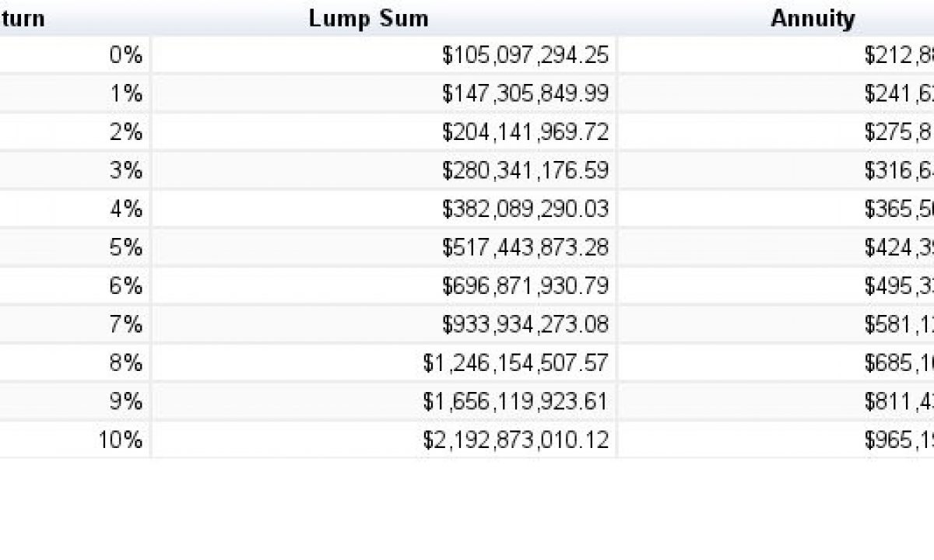Click the partially visible Return column header
This screenshot has height=560, width=934.
pos(23,19)
